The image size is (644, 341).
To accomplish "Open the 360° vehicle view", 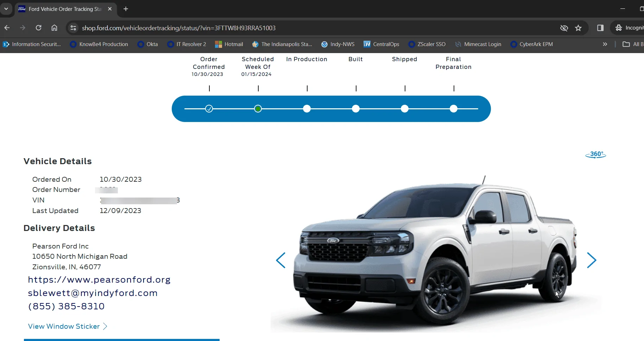I will point(595,154).
